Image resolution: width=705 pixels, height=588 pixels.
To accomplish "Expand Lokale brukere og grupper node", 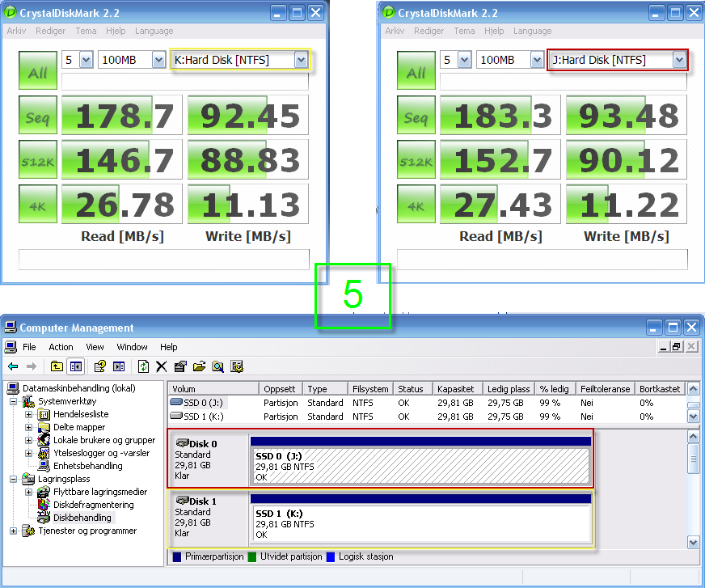I will pos(29,440).
